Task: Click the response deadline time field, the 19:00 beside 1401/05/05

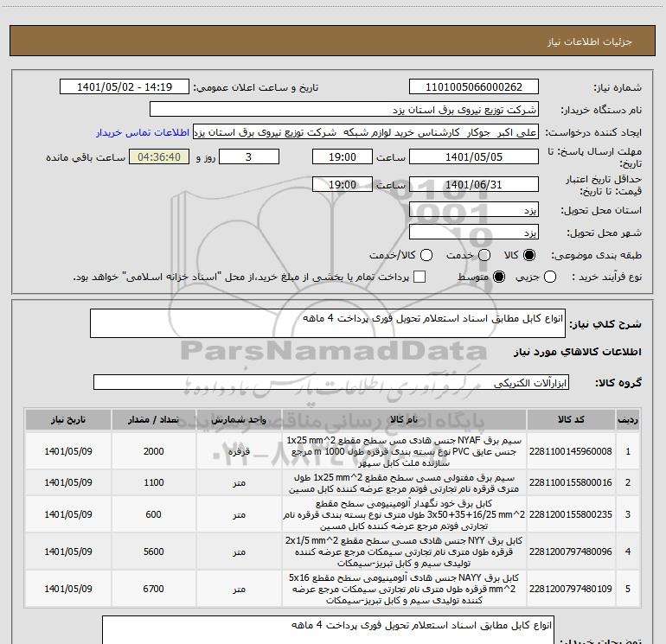Action: [x=343, y=157]
